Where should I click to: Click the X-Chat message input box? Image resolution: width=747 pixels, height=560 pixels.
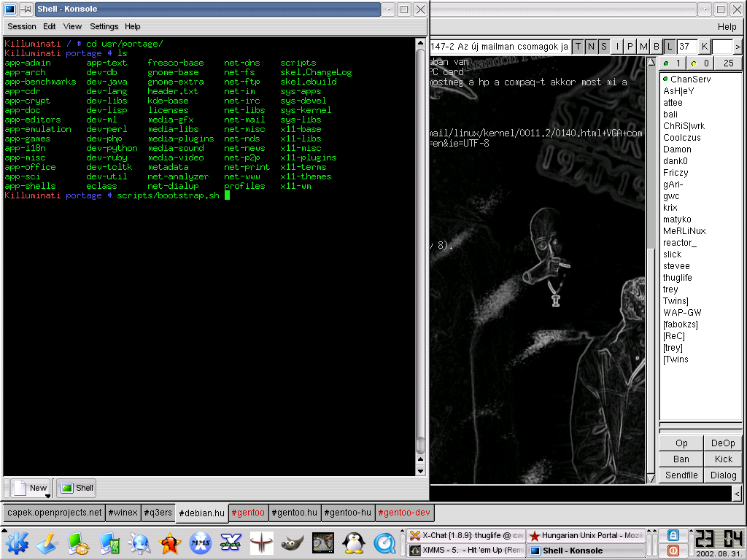tap(580, 494)
